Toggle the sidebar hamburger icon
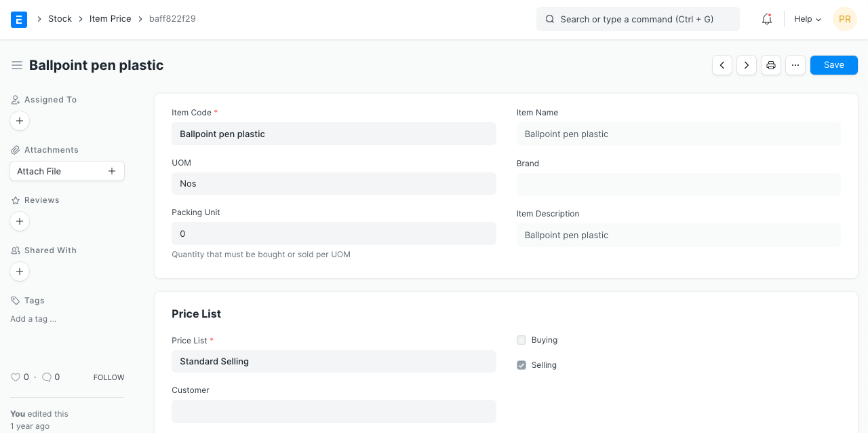 [x=17, y=65]
